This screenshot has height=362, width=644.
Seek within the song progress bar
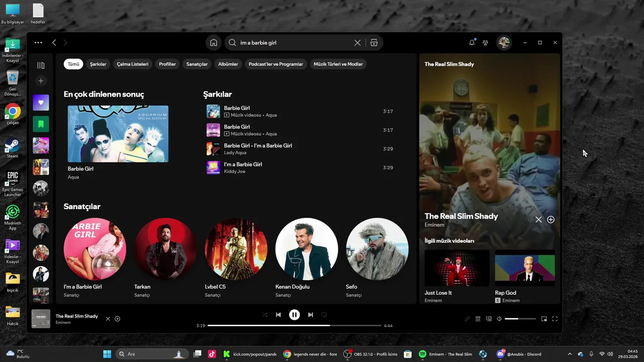tap(294, 326)
